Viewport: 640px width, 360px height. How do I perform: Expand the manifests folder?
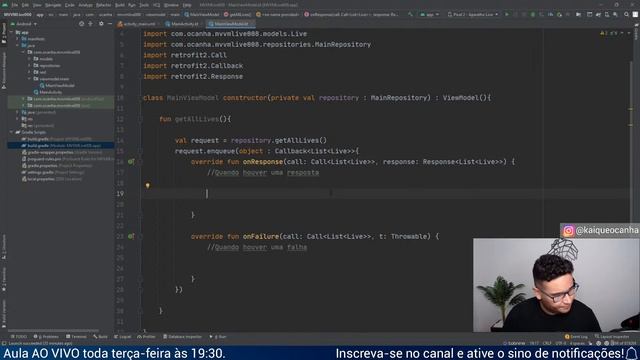(x=18, y=39)
